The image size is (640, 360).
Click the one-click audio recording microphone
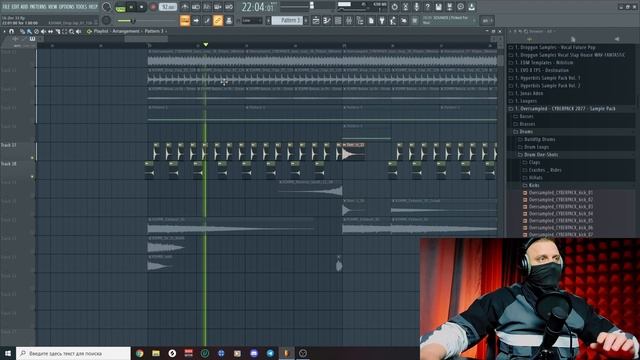click(x=416, y=7)
